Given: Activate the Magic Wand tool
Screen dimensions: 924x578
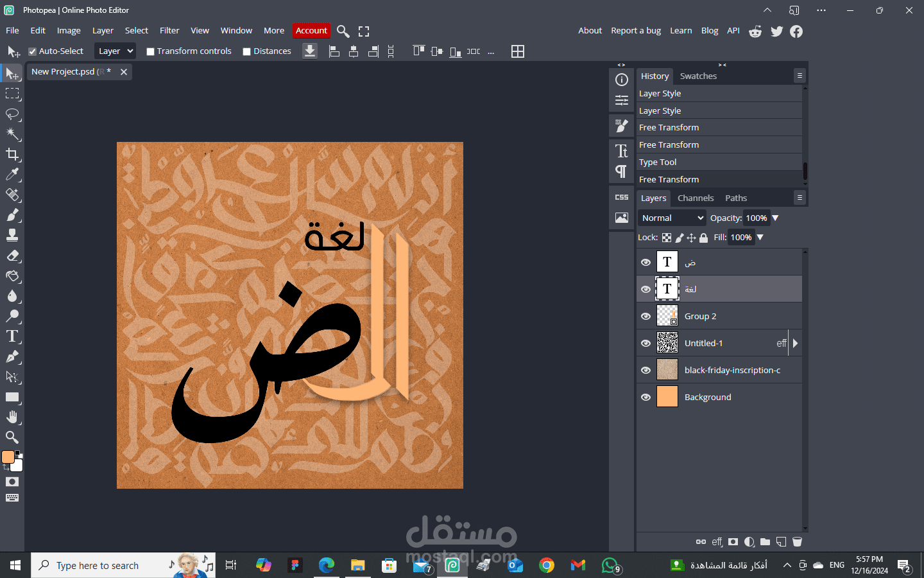Looking at the screenshot, I should (13, 134).
